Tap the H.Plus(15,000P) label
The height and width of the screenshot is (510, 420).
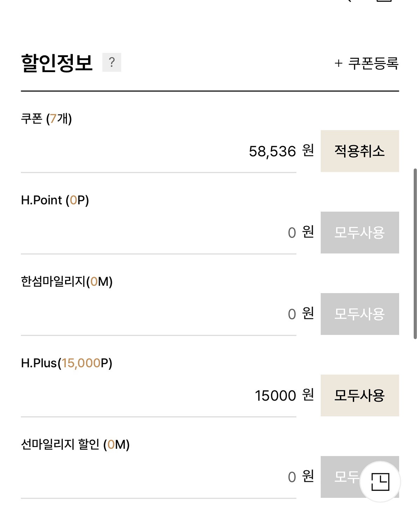66,363
